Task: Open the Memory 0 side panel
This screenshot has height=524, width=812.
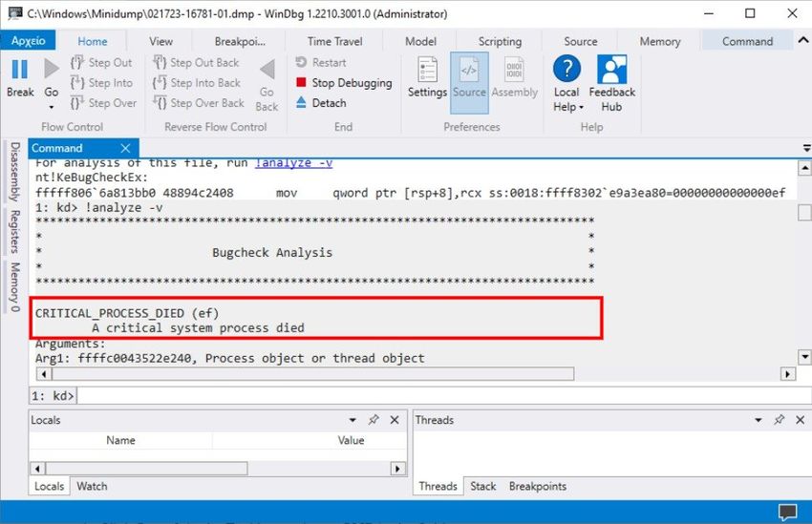Action: click(15, 287)
